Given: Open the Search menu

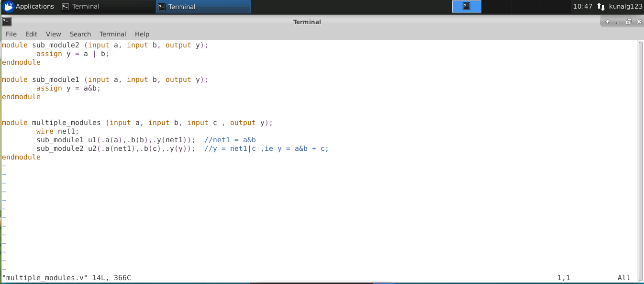Looking at the screenshot, I should (x=80, y=34).
